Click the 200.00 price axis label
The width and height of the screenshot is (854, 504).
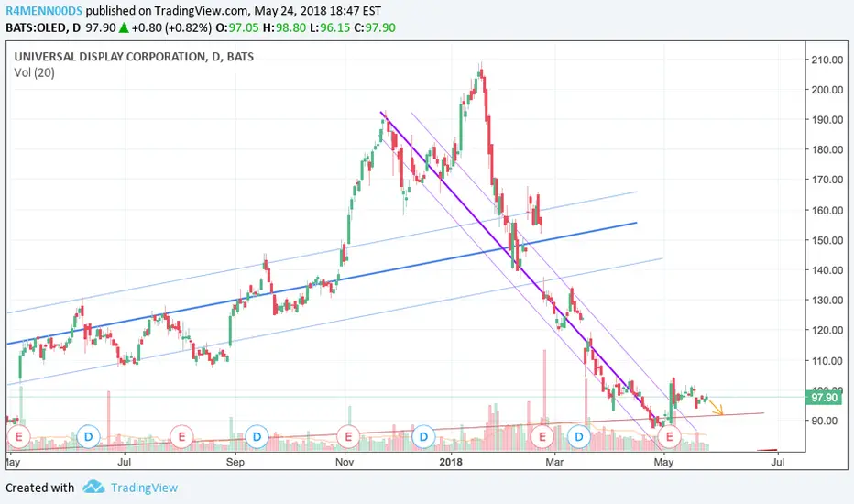(x=827, y=90)
